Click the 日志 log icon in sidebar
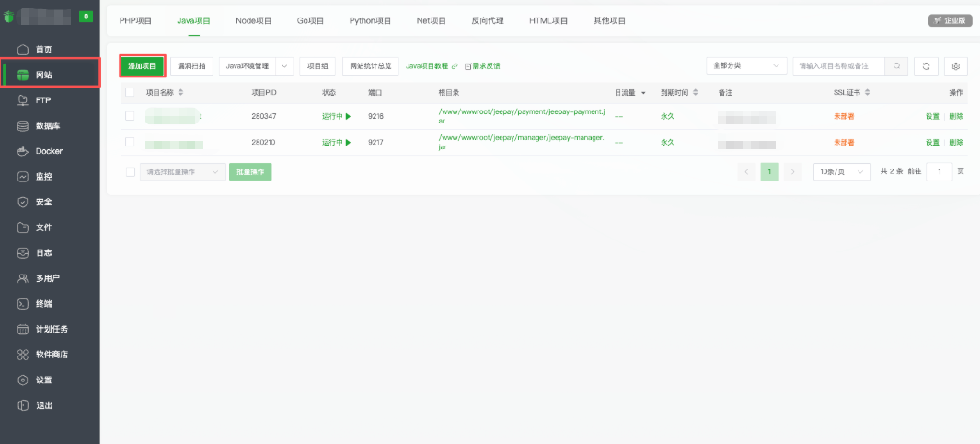Screen dimensions: 980x444 (x=23, y=253)
